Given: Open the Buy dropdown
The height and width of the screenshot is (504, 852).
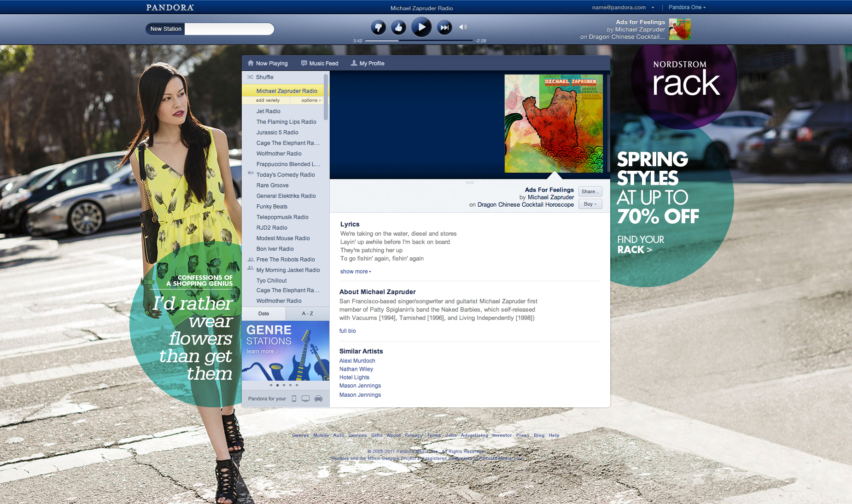Looking at the screenshot, I should click(590, 204).
